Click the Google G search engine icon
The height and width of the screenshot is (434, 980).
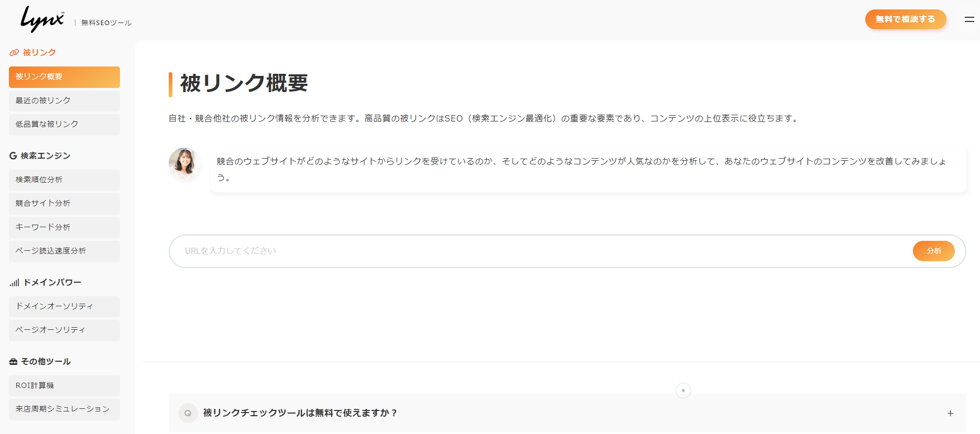point(13,156)
